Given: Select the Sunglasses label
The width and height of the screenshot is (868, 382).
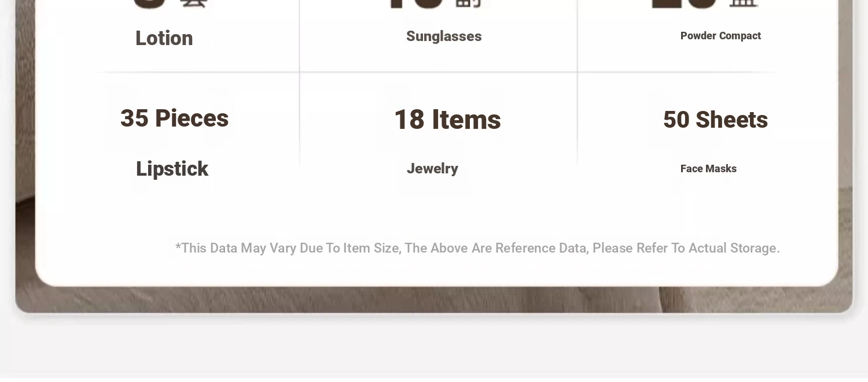Looking at the screenshot, I should point(444,36).
